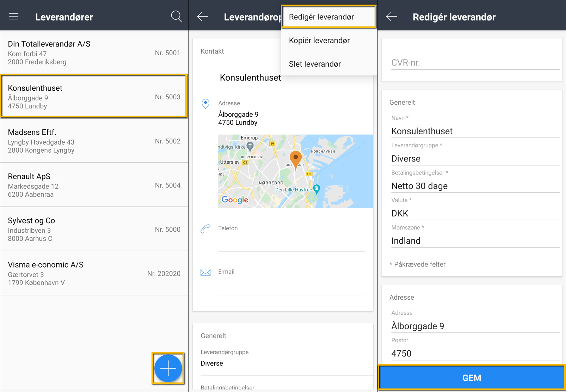Image resolution: width=566 pixels, height=392 pixels.
Task: Open the Renault ApS supplier entry
Action: [x=94, y=185]
